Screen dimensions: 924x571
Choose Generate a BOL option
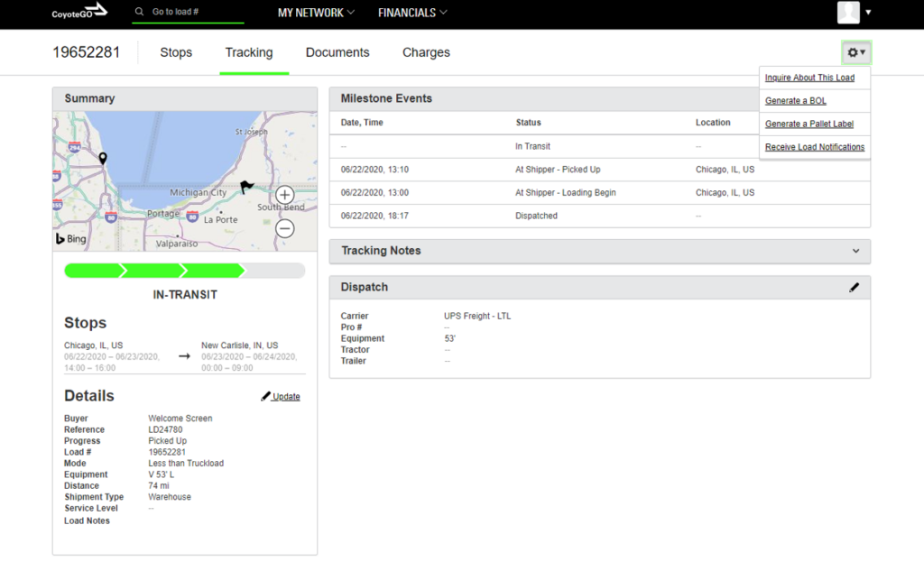coord(795,101)
